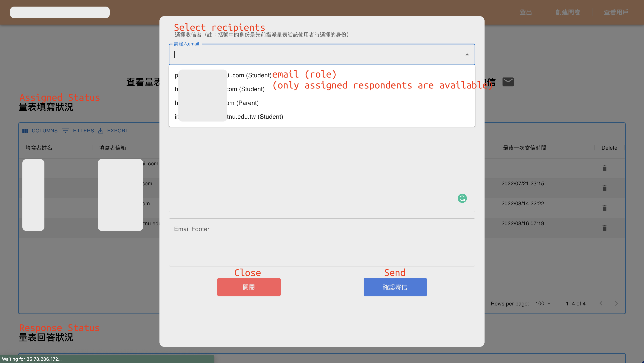Click next page arrow navigation icon

[x=616, y=303]
